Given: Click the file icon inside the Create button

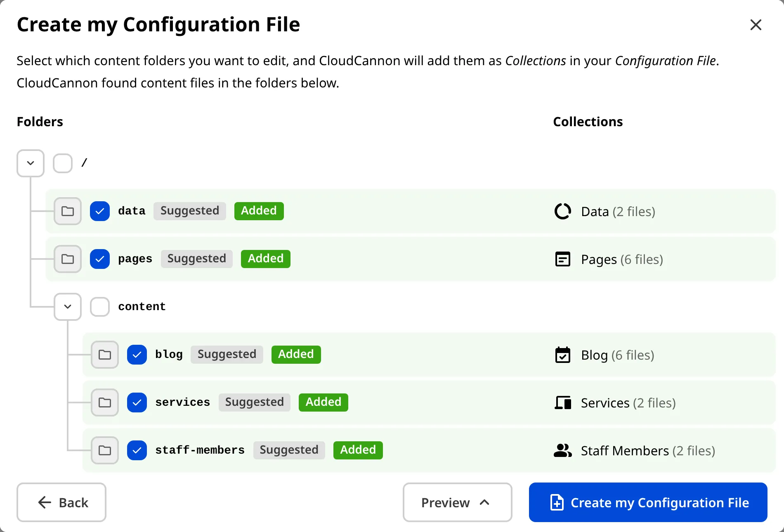Looking at the screenshot, I should coord(556,502).
